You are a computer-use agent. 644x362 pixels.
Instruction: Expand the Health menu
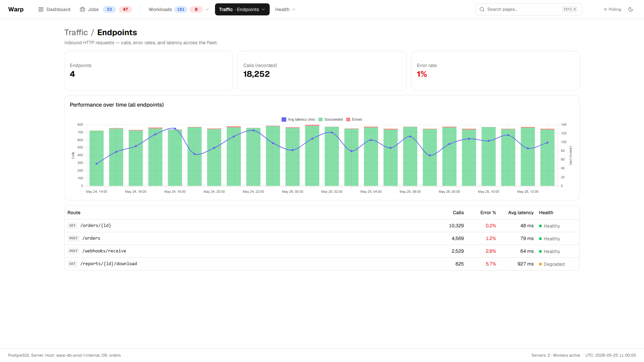tap(285, 9)
